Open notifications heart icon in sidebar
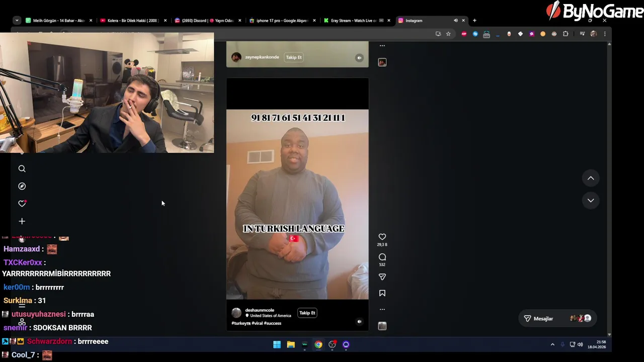The width and height of the screenshot is (644, 362). click(x=22, y=204)
